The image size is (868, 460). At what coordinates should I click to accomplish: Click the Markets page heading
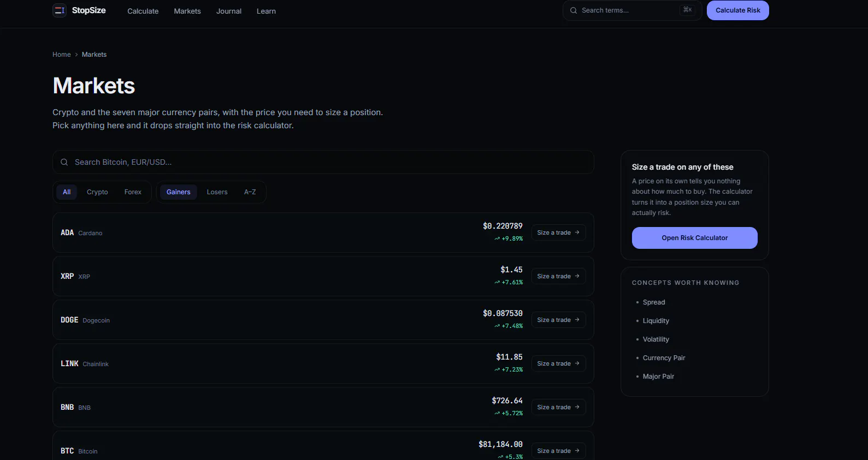tap(94, 86)
